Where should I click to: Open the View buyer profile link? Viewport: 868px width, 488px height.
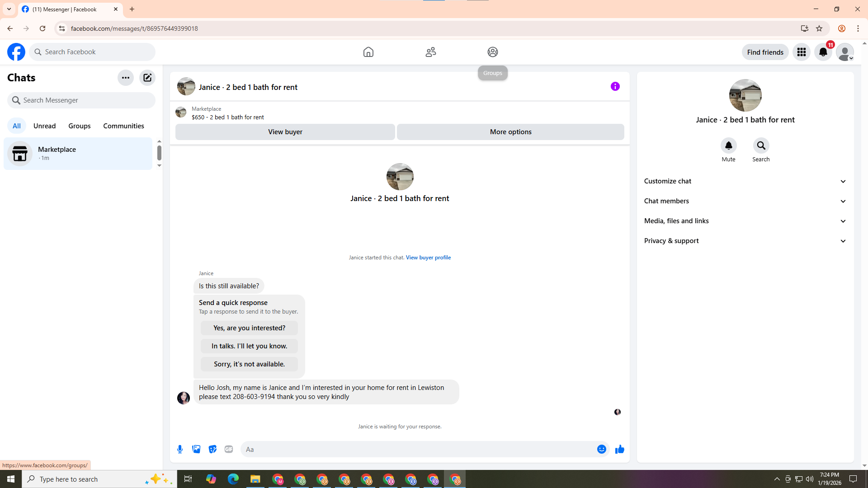pyautogui.click(x=428, y=258)
